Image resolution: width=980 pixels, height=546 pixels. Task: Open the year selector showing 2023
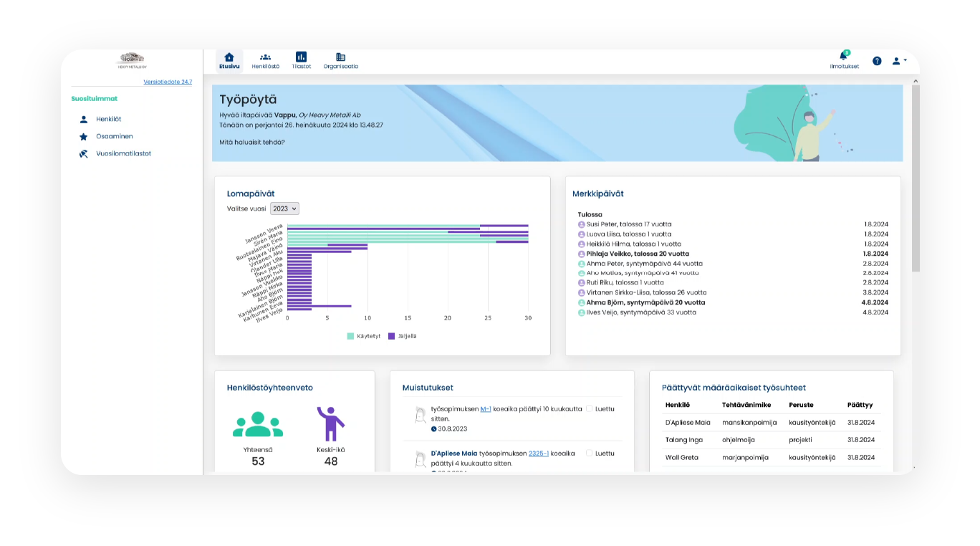pyautogui.click(x=284, y=209)
